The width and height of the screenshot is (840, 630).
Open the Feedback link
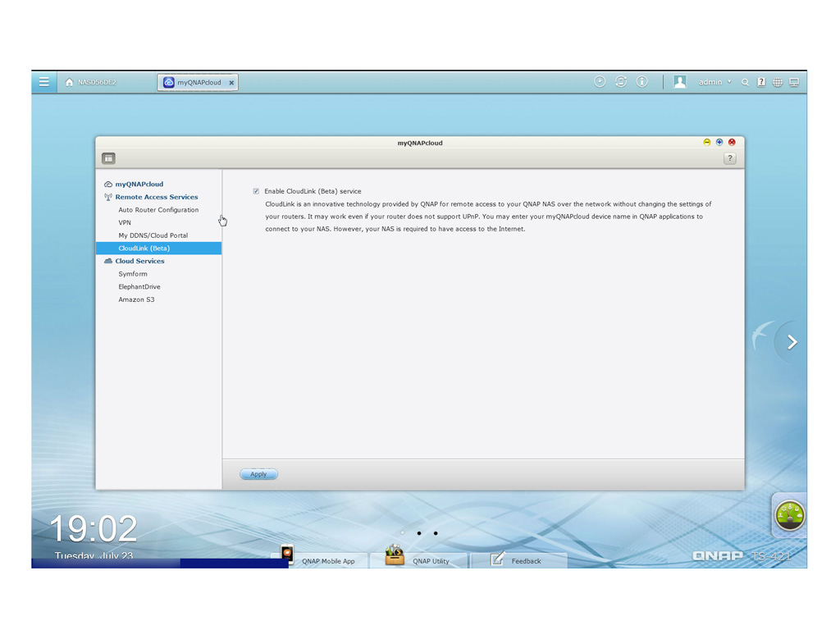coord(526,561)
